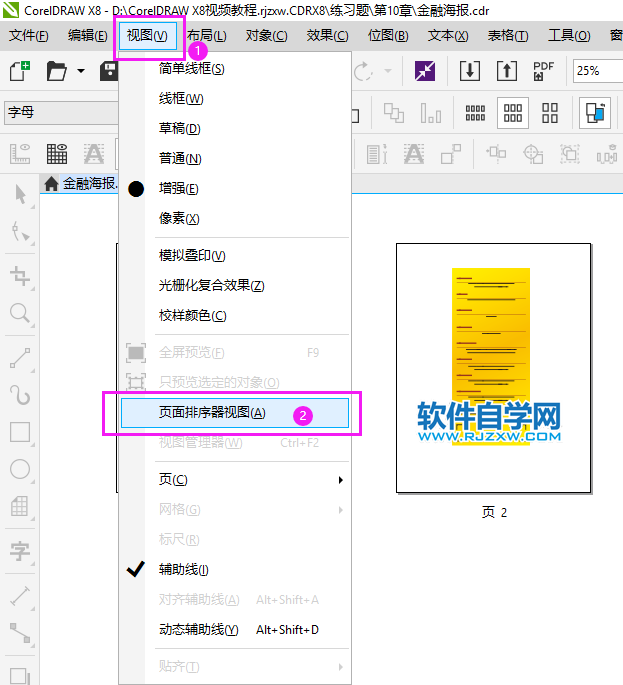Close the open 视图(V) menu
Viewport: 623px width, 685px height.
(147, 35)
